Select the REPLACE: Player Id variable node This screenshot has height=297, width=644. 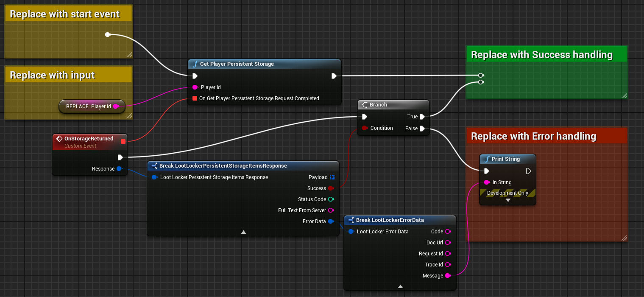(x=88, y=106)
